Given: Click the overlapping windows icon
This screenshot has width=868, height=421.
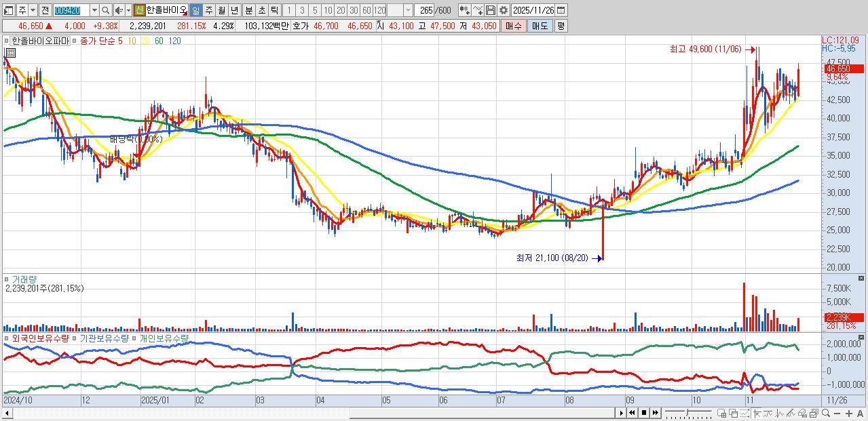Looking at the screenshot, I should pos(734,413).
